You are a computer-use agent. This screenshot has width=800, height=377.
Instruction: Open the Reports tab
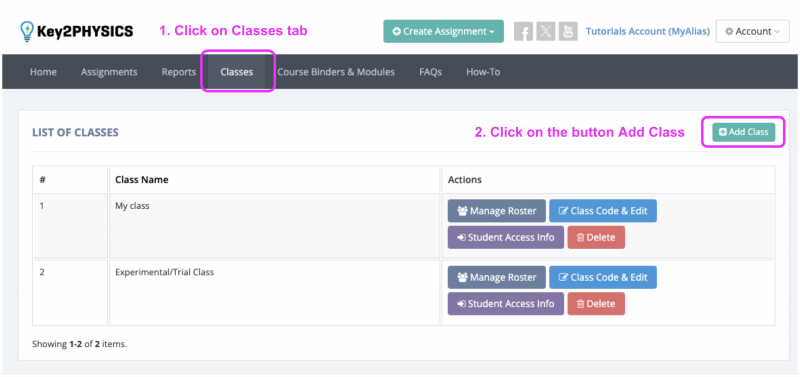tap(179, 72)
